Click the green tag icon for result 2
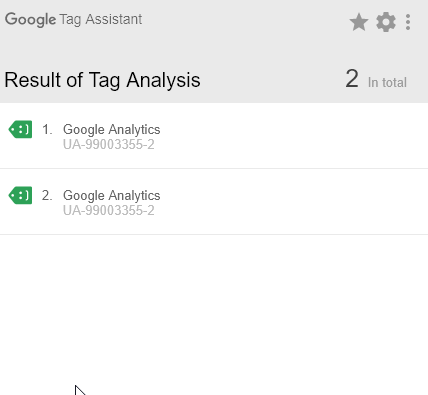Image resolution: width=428 pixels, height=395 pixels. tap(20, 195)
